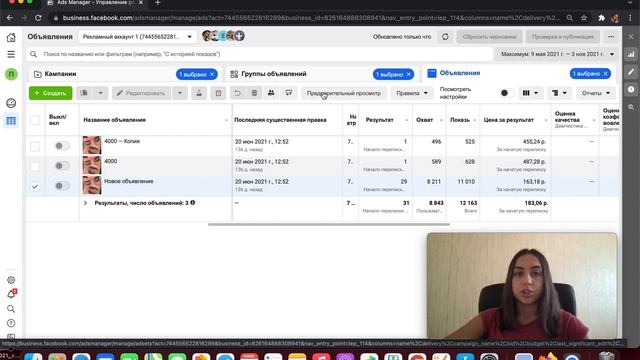Toggle on the "4000" ad switch
Image resolution: width=640 pixels, height=360 pixels.
click(62, 166)
